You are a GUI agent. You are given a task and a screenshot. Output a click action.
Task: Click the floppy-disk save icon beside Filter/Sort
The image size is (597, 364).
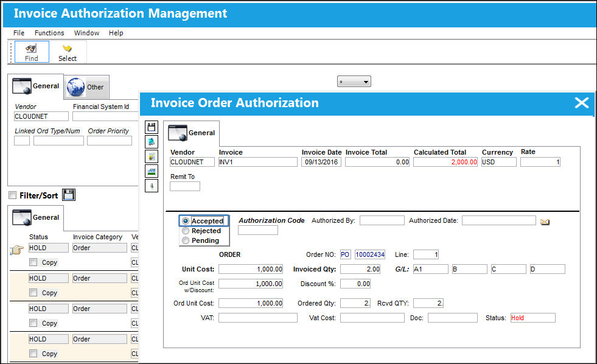pos(69,195)
